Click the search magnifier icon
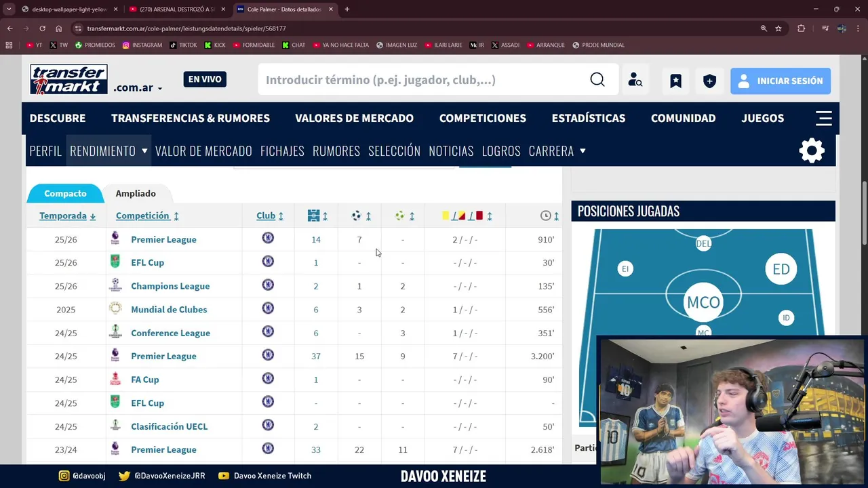This screenshot has width=868, height=488. click(x=597, y=80)
